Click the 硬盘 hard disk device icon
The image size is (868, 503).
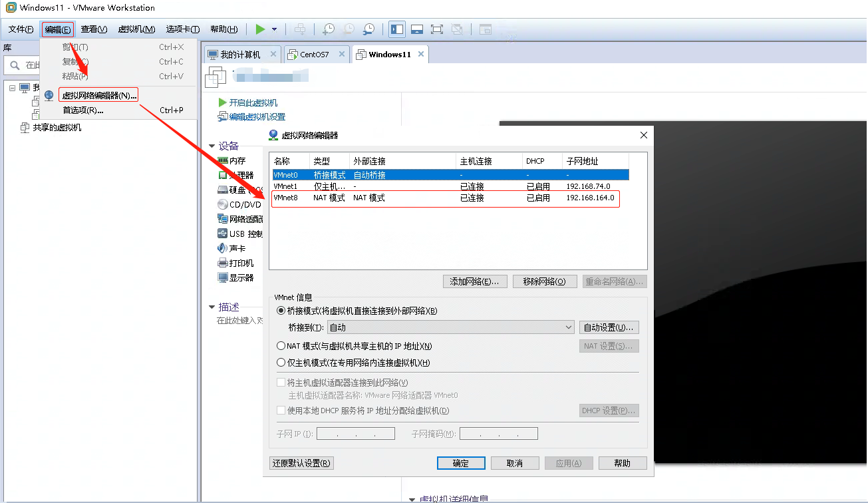click(223, 190)
